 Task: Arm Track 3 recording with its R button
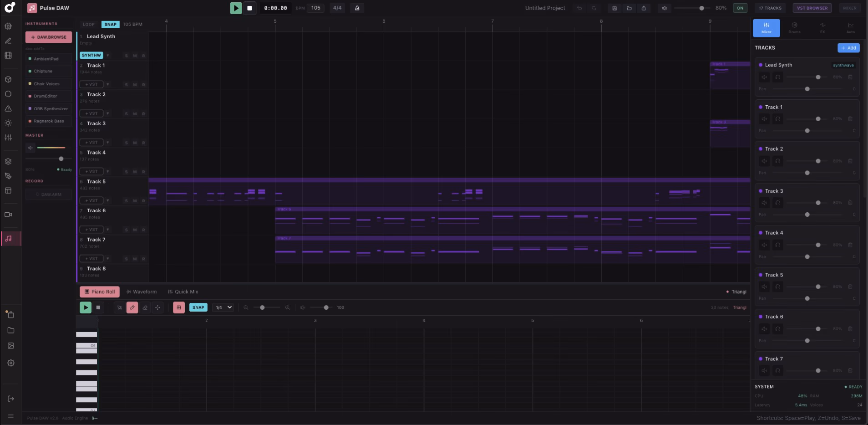(143, 143)
